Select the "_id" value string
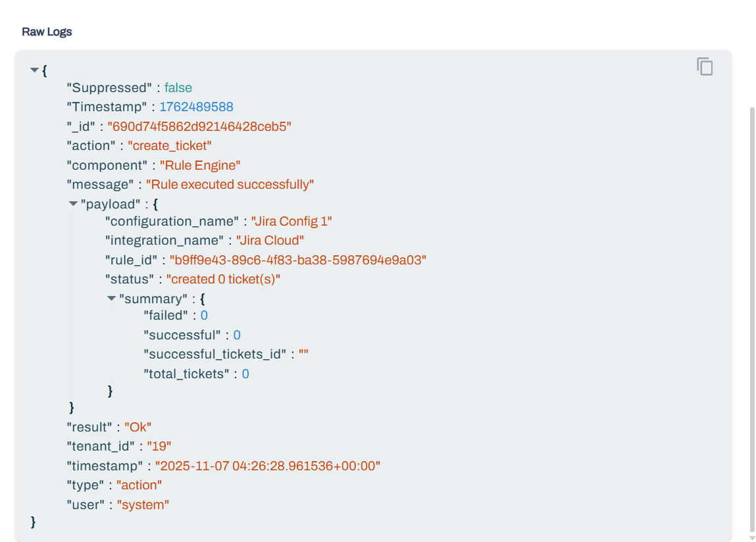Image resolution: width=756 pixels, height=542 pixels. point(199,126)
